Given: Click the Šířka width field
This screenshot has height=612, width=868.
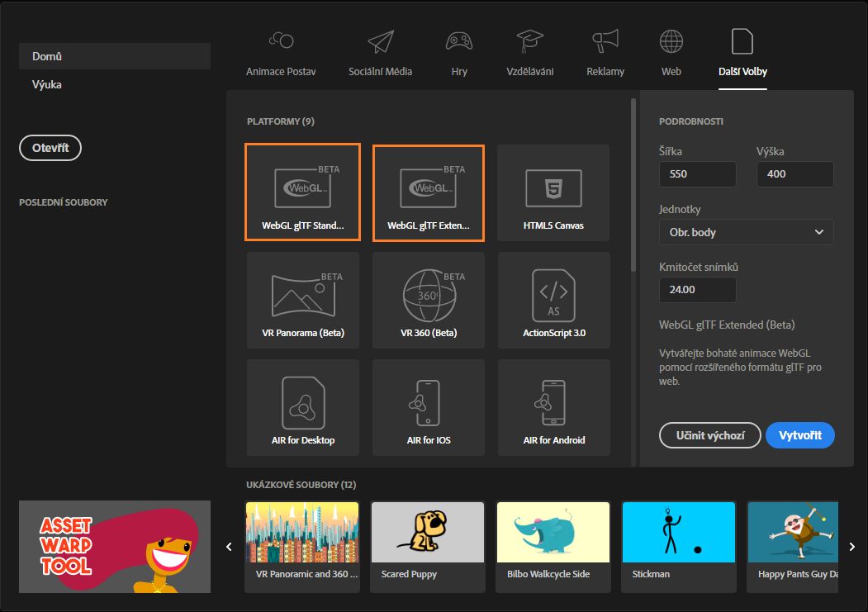Looking at the screenshot, I should [698, 173].
